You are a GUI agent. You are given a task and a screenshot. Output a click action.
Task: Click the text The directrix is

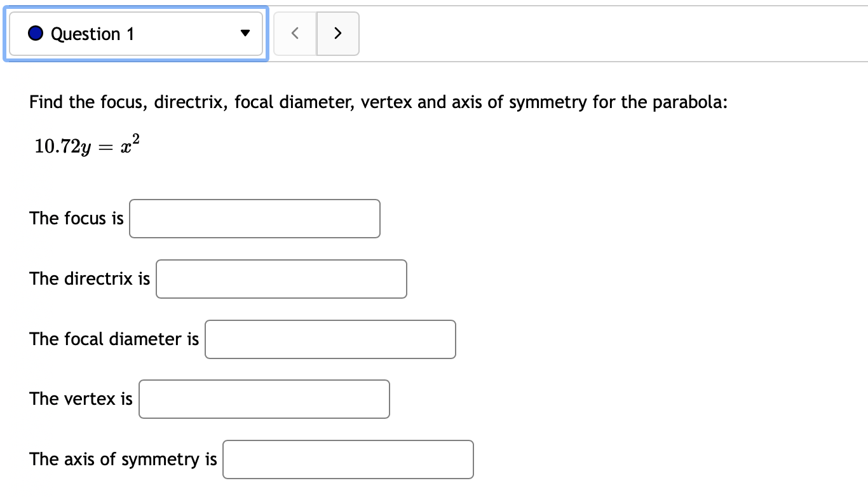pos(89,278)
